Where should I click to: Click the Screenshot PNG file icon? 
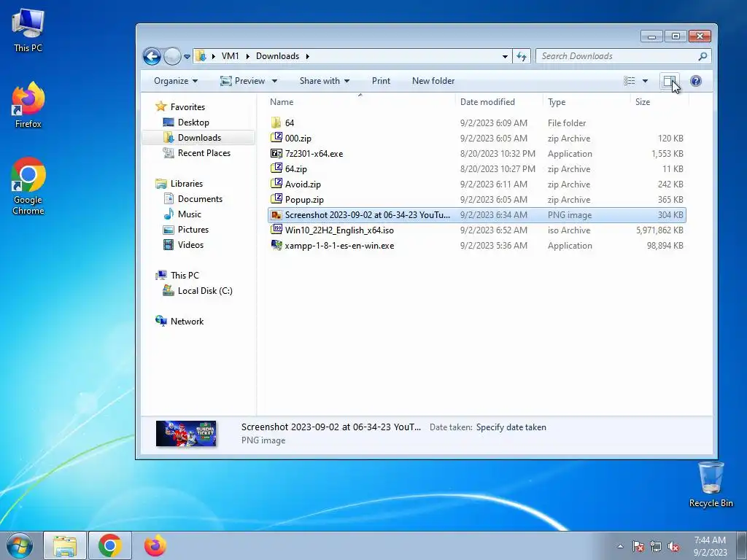(276, 215)
